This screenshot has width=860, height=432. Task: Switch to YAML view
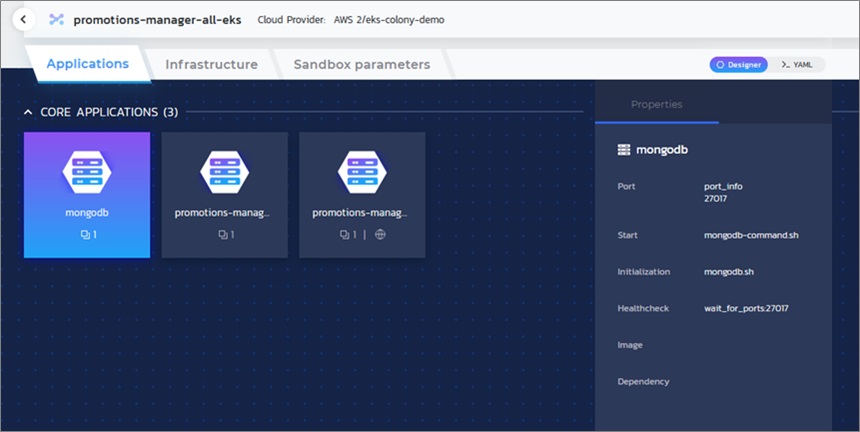point(797,65)
